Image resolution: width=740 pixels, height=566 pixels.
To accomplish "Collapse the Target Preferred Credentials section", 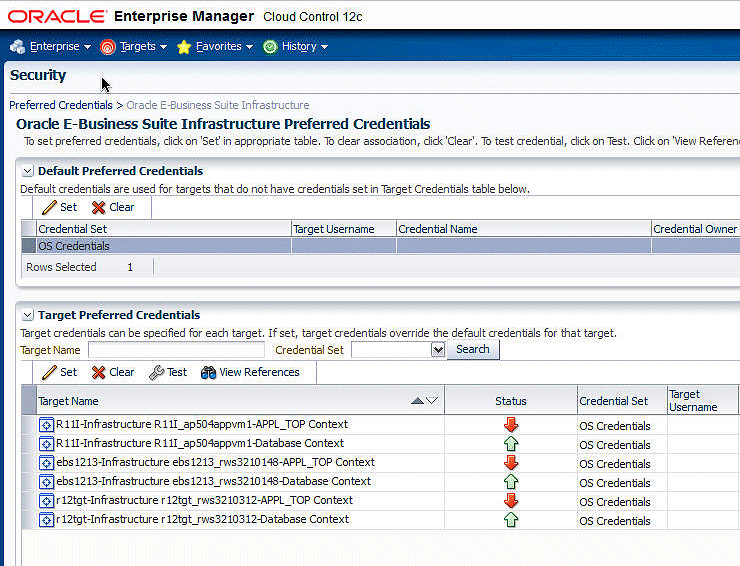I will (28, 315).
